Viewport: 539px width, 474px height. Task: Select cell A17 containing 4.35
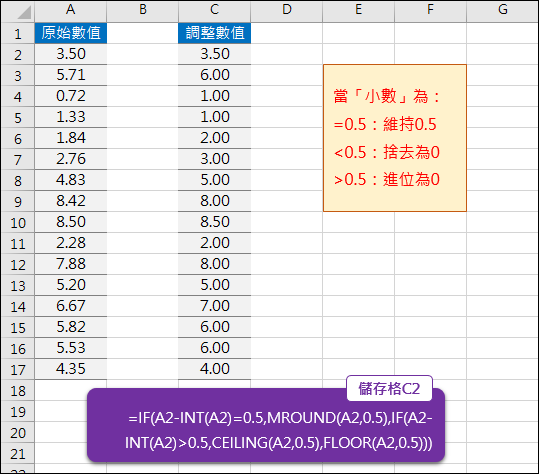click(x=70, y=369)
